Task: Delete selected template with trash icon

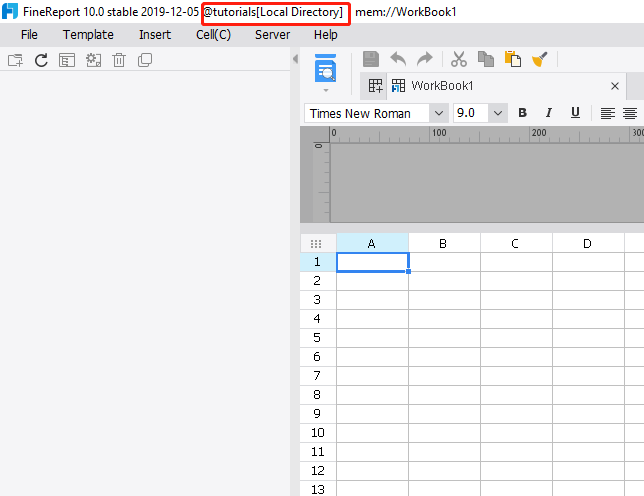Action: pos(119,60)
